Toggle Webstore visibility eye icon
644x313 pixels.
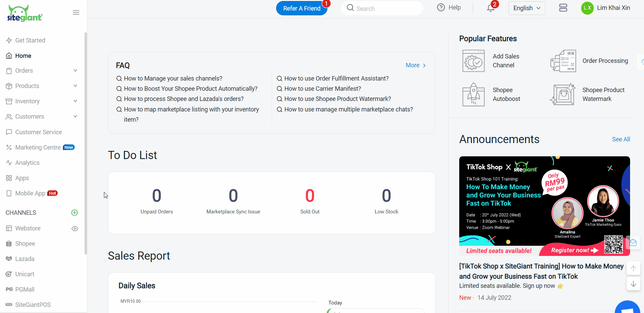tap(75, 229)
